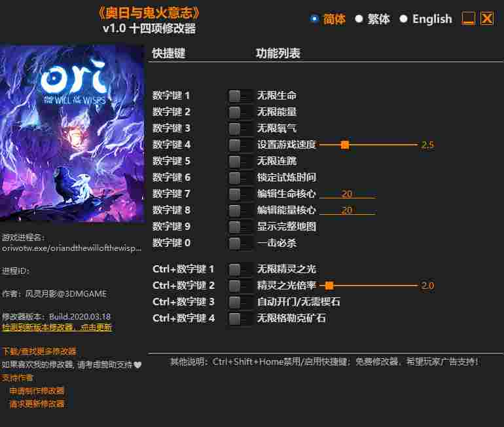Click the 显示完整地图 label

[287, 227]
